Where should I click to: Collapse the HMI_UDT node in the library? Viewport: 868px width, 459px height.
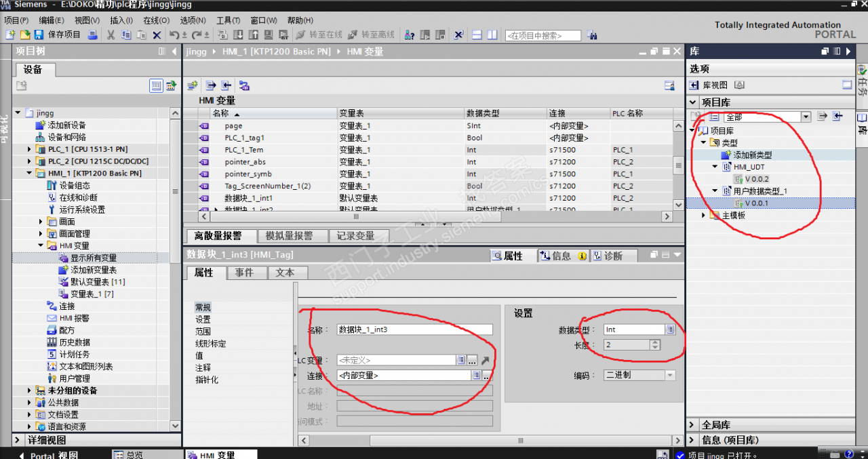(714, 166)
